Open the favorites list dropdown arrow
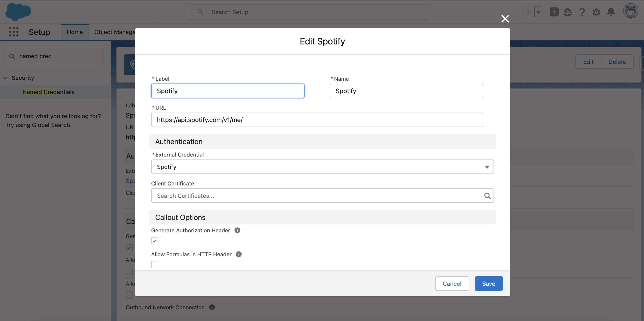The image size is (644, 321). tap(538, 12)
